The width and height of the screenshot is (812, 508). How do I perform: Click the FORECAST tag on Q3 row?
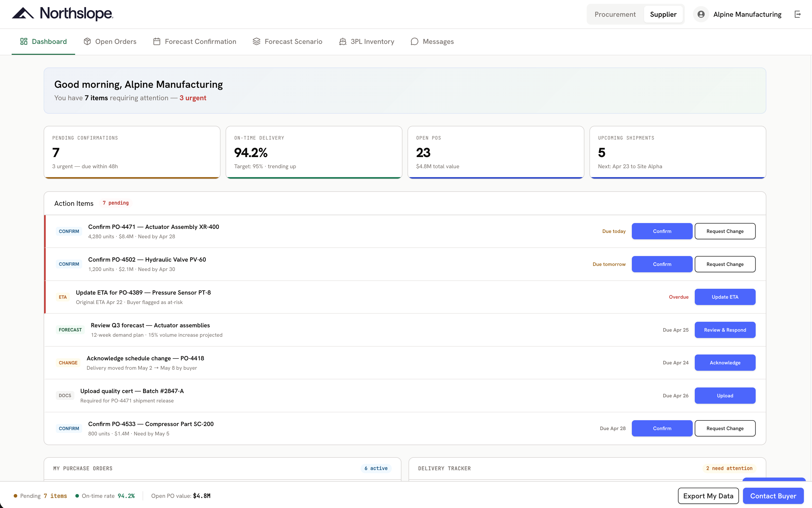[70, 330]
